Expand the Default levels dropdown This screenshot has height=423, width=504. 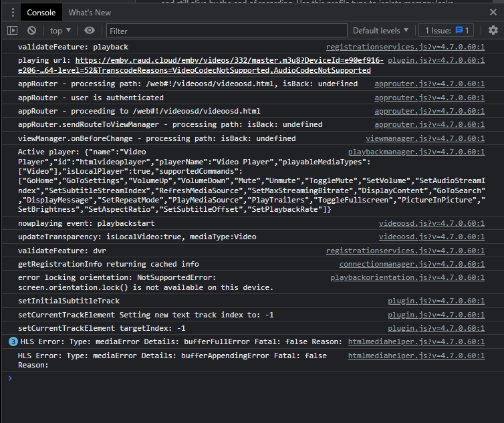[x=380, y=30]
